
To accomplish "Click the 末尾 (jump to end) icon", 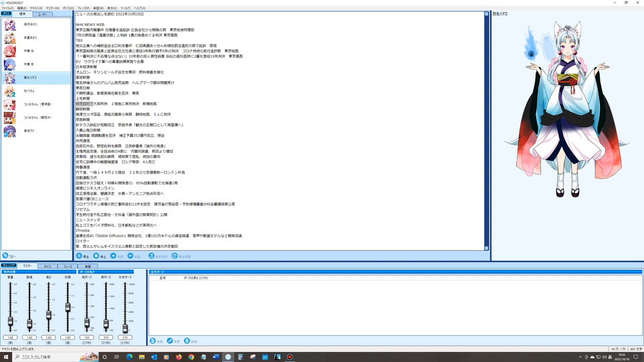I will point(130,255).
